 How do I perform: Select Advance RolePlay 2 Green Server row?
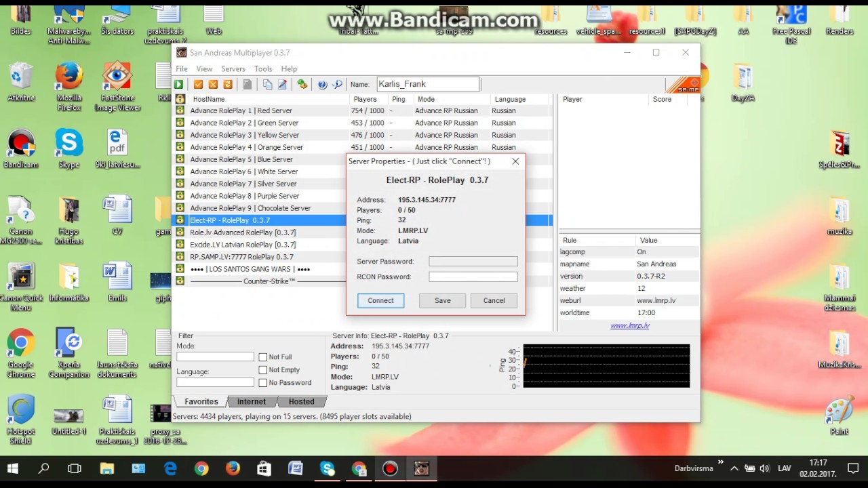(x=363, y=123)
